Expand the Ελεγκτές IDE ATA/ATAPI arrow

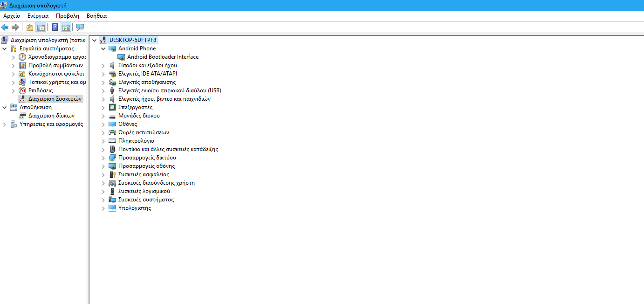click(x=103, y=74)
